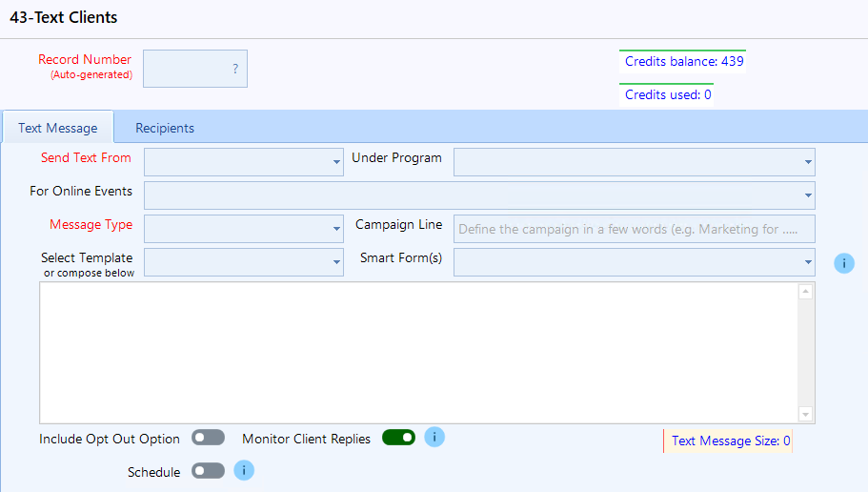Click the Credits used: 0 text
The width and height of the screenshot is (868, 492).
[668, 94]
